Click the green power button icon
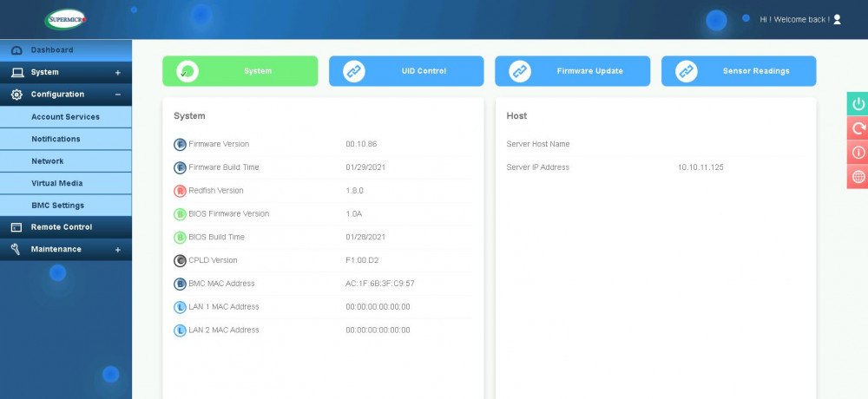The height and width of the screenshot is (399, 868). [x=858, y=103]
